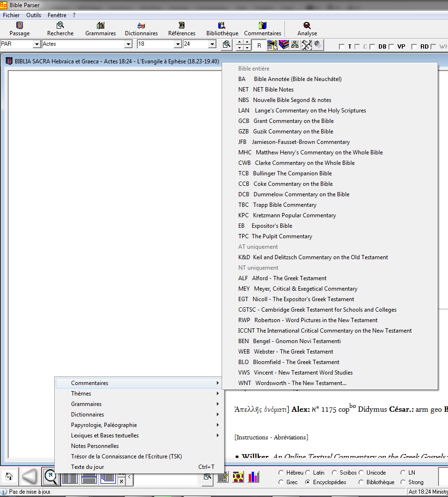Image resolution: width=448 pixels, height=497 pixels.
Task: Open the verse 24 dropdown
Action: [x=212, y=44]
